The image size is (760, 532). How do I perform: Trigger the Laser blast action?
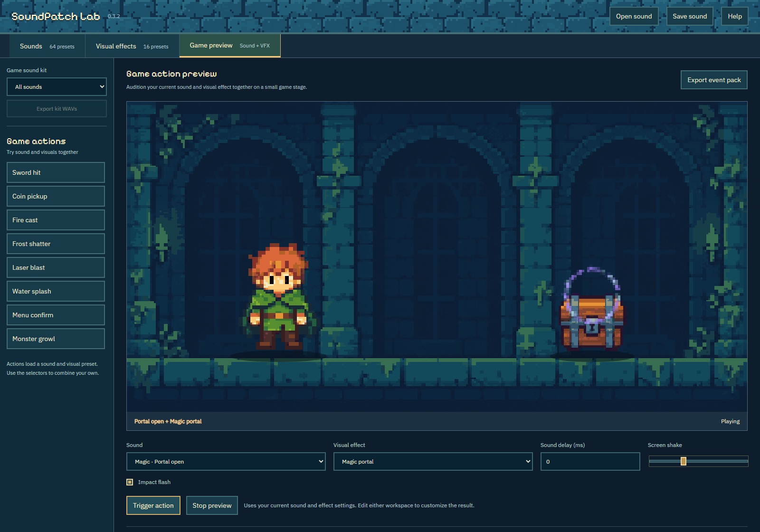pyautogui.click(x=56, y=267)
